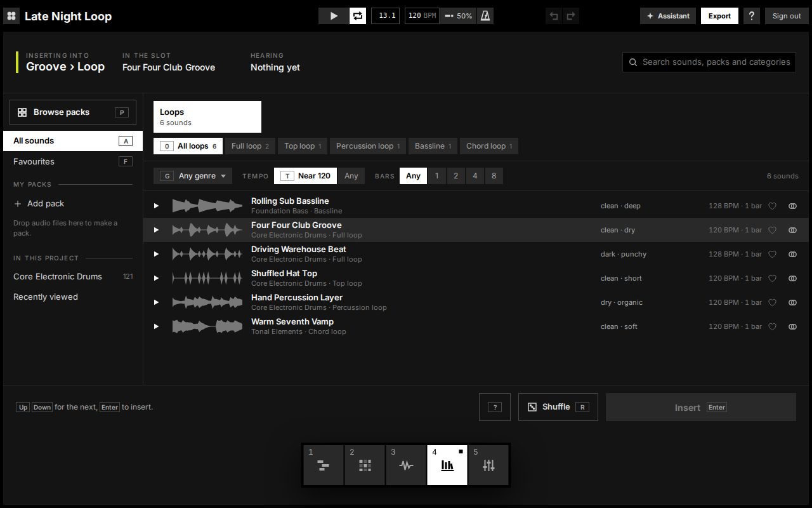Click the overlapping circles icon for Shuffled Hat Top
812x508 pixels.
(792, 278)
